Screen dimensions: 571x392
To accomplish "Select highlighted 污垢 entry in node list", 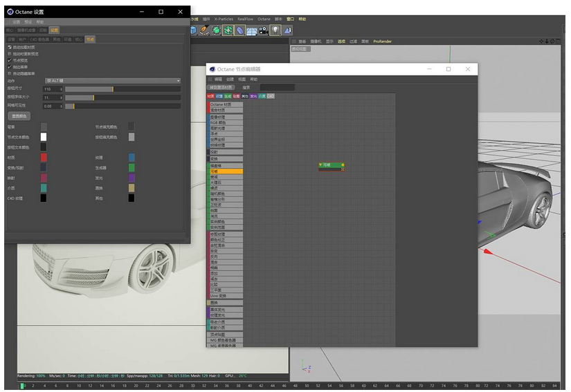I will [x=226, y=171].
